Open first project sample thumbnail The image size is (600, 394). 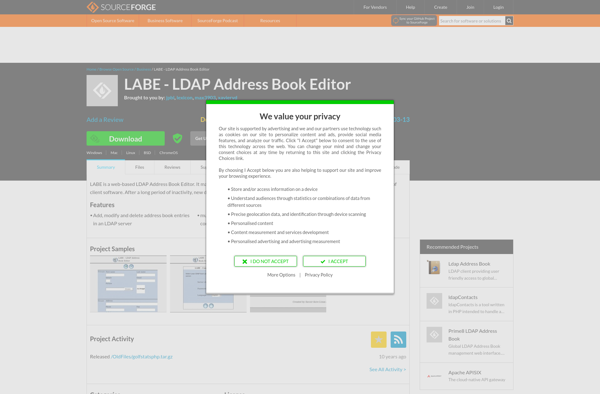(128, 284)
